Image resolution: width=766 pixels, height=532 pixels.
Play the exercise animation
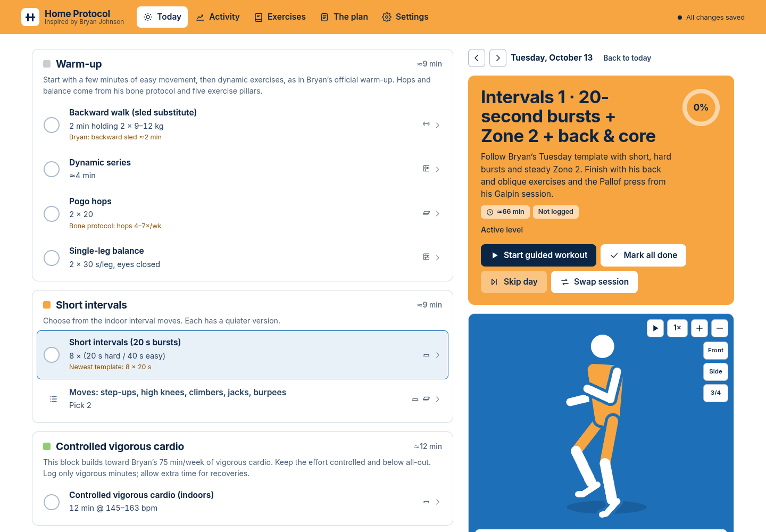pyautogui.click(x=655, y=328)
